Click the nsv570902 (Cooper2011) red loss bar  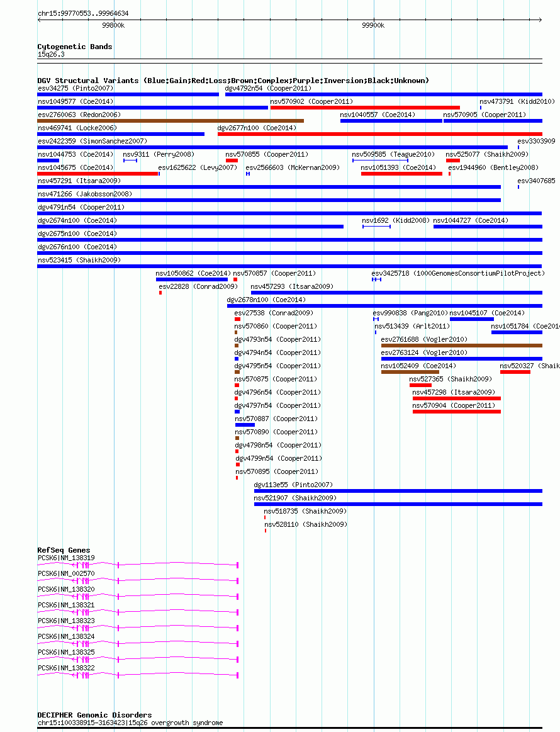[x=365, y=108]
